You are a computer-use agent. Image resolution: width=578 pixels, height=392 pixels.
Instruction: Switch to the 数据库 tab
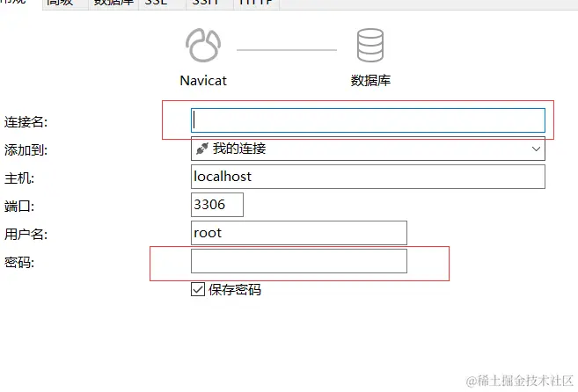[113, 4]
